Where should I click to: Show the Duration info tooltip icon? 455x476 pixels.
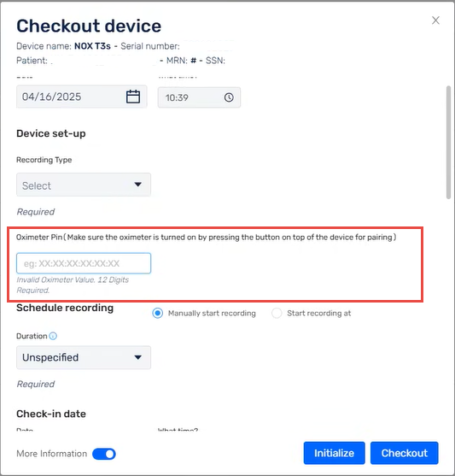[53, 336]
